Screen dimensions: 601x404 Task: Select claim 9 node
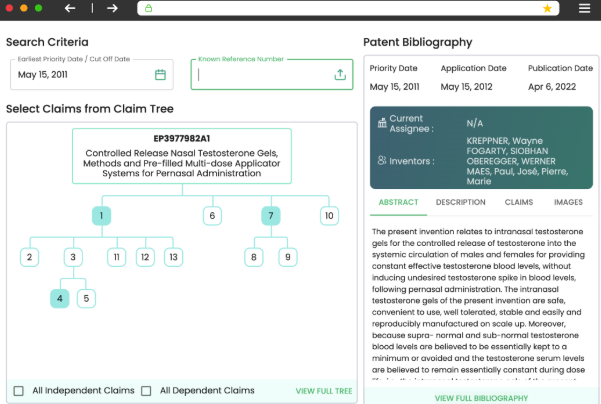click(288, 257)
